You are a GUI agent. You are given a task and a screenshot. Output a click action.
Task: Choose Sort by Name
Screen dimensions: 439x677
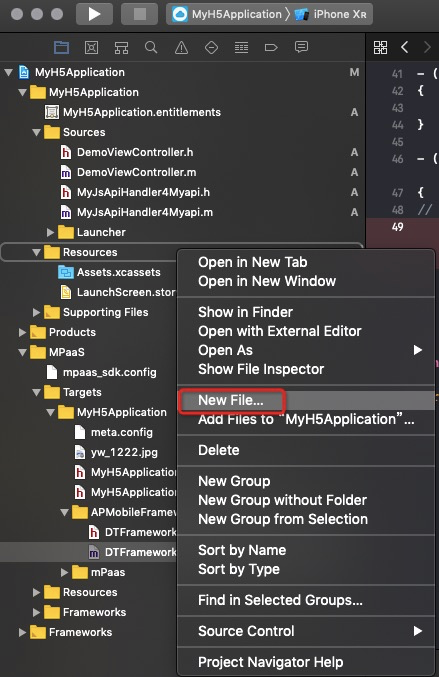click(306, 550)
